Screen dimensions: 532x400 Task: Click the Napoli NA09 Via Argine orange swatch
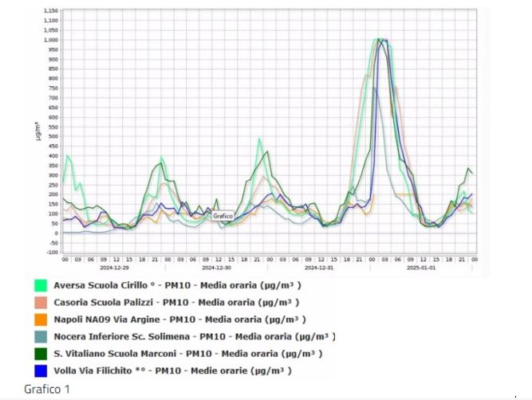tap(41, 320)
